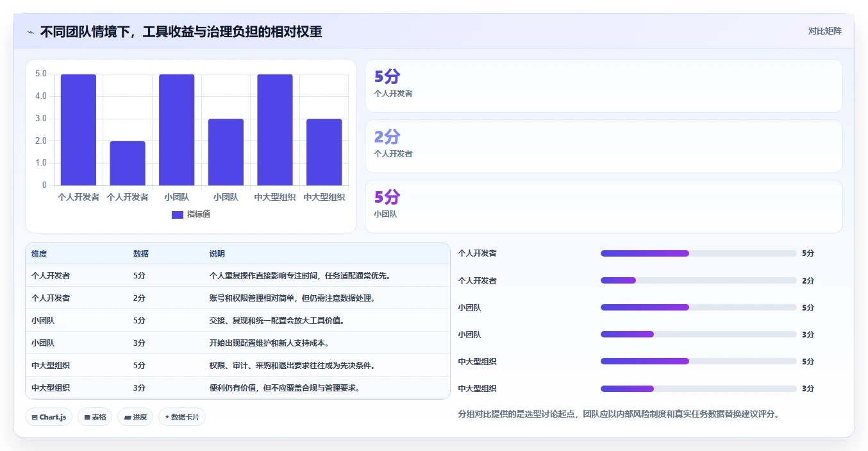Click the footnote starting with '分组对比提供的是选型讨论起点'
Viewport: 868px width, 451px height.
pos(619,414)
